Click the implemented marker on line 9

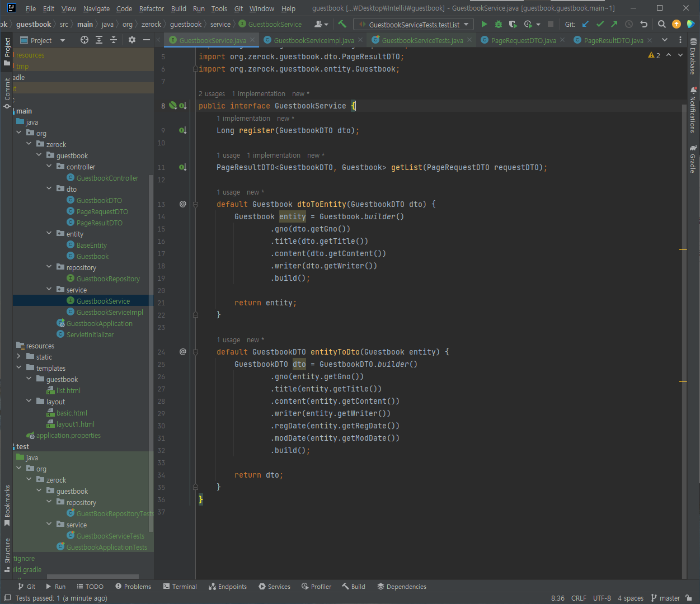[182, 130]
